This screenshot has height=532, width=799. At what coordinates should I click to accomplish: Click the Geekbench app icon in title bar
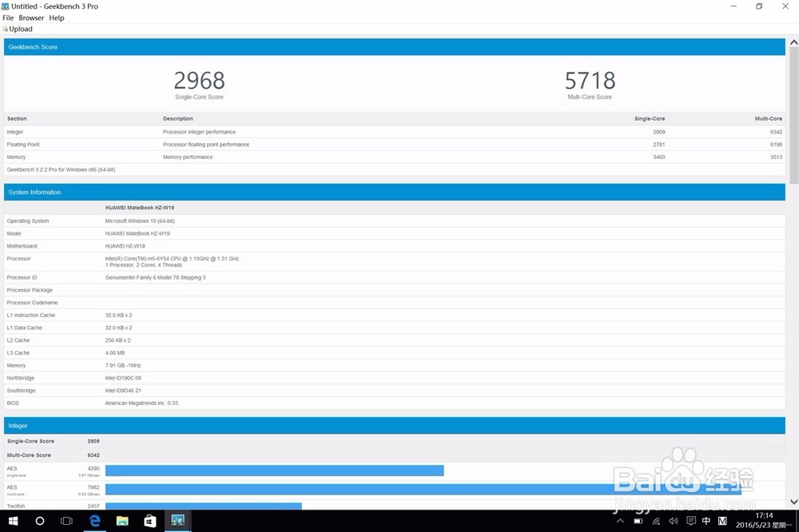(x=5, y=6)
